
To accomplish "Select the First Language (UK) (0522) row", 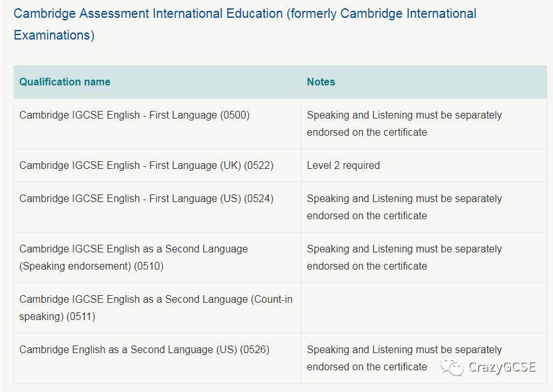I will (281, 165).
